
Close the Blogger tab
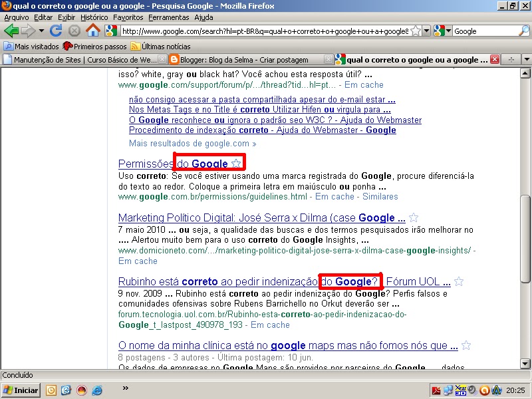(x=328, y=59)
